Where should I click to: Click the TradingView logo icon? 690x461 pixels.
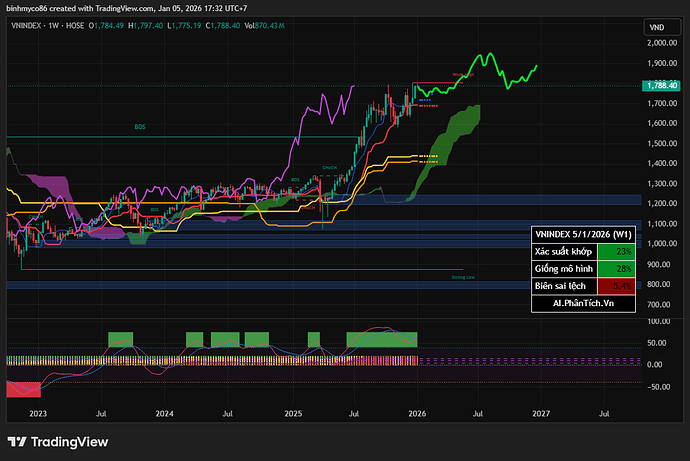[x=17, y=442]
